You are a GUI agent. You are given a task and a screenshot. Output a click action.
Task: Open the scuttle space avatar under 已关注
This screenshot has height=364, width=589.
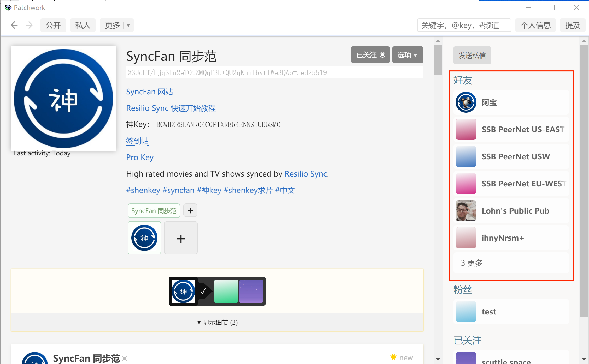coord(466,358)
